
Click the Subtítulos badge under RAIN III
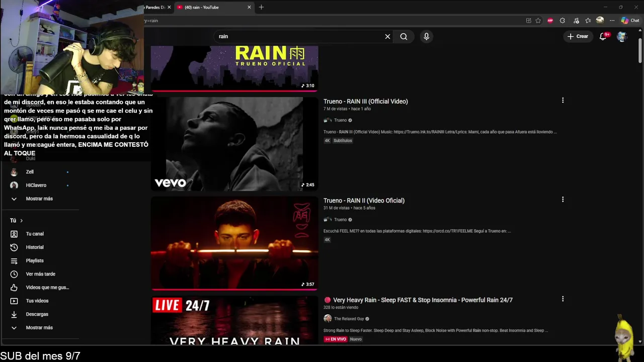(343, 141)
